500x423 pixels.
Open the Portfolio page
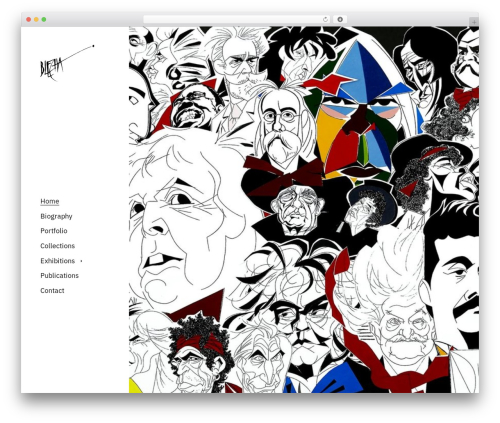(x=54, y=231)
